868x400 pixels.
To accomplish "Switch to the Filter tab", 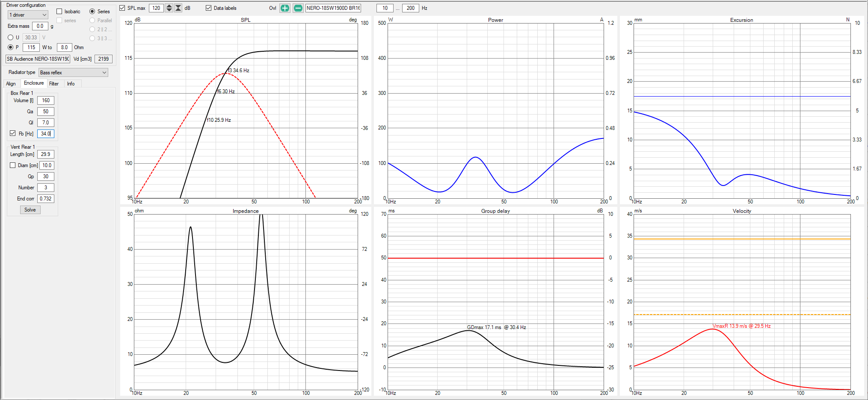I will click(54, 84).
